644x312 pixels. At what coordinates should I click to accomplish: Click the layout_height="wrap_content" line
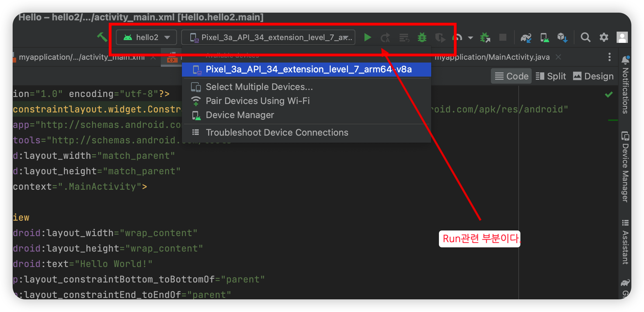point(108,248)
